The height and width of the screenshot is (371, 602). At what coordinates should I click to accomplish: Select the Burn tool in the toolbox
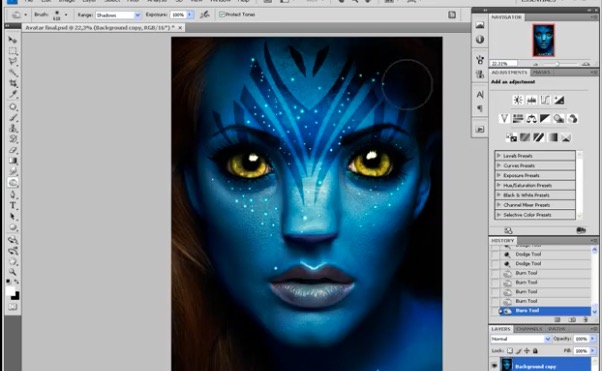(x=13, y=183)
